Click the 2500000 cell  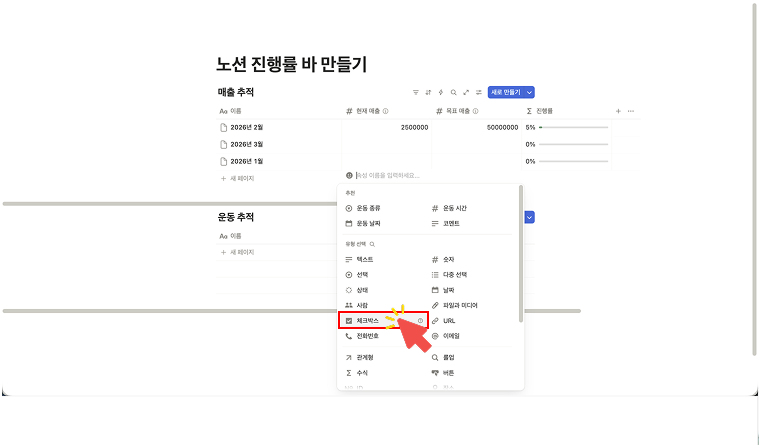(387, 127)
